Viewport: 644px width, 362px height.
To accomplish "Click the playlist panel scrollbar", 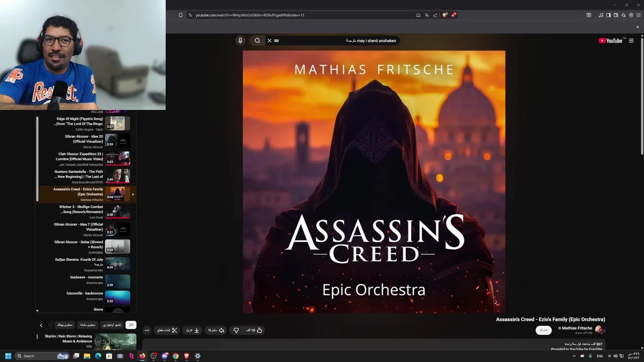I will pyautogui.click(x=37, y=158).
